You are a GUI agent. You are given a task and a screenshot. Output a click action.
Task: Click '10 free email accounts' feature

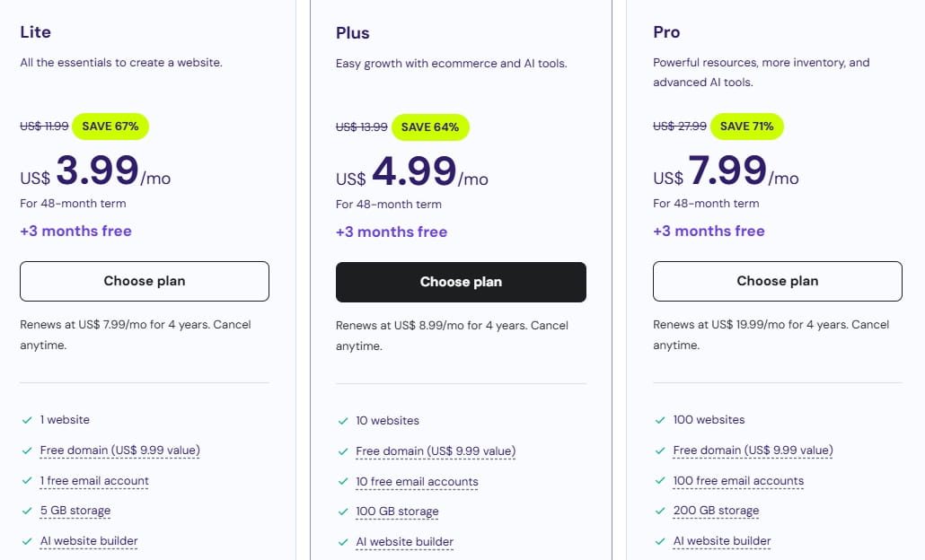click(x=417, y=481)
